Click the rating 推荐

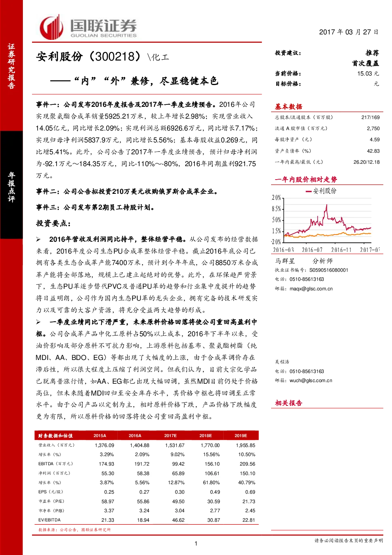click(372, 53)
